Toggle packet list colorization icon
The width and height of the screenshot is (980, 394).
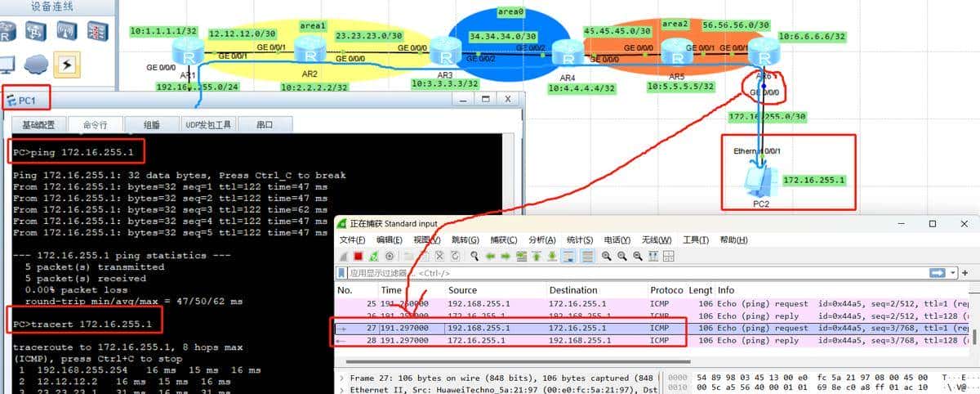(x=587, y=256)
